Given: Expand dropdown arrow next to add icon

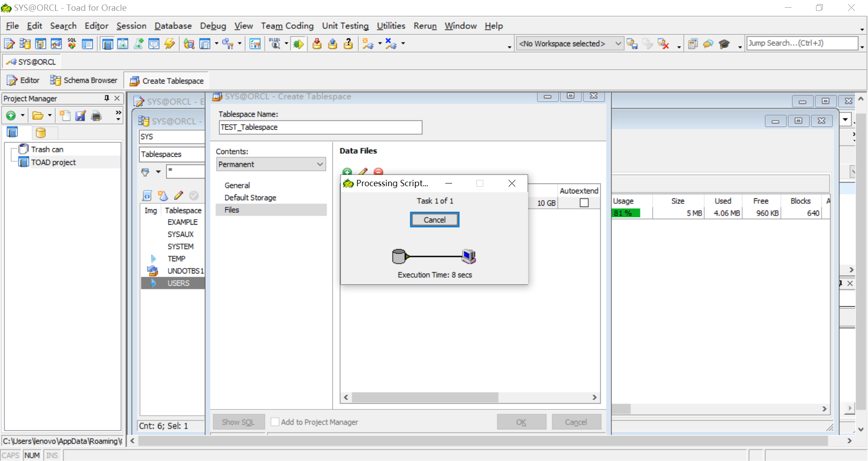Looking at the screenshot, I should point(23,116).
